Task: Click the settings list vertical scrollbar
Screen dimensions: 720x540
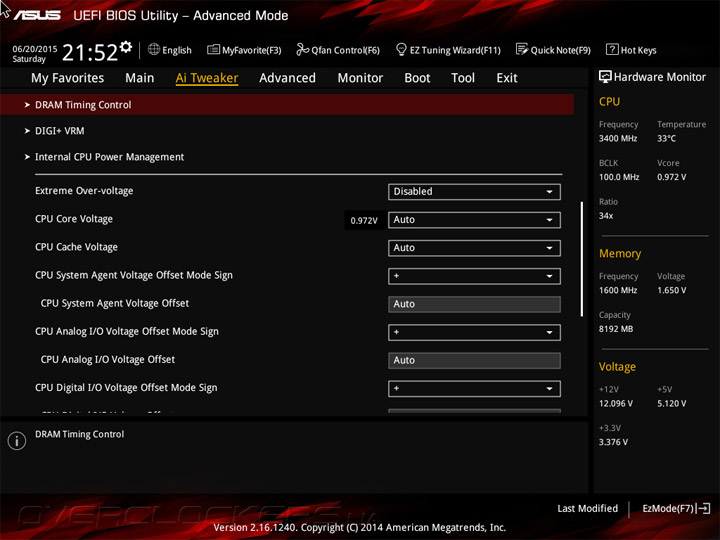Action: pyautogui.click(x=582, y=259)
